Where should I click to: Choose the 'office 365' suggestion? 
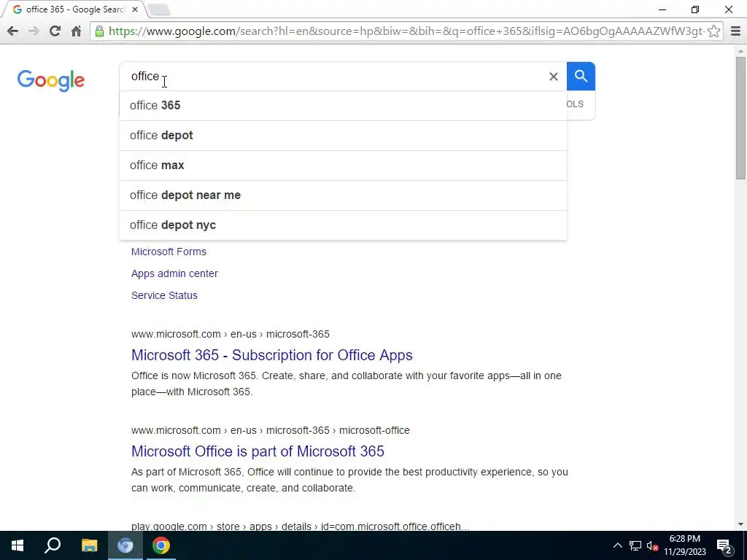click(343, 105)
